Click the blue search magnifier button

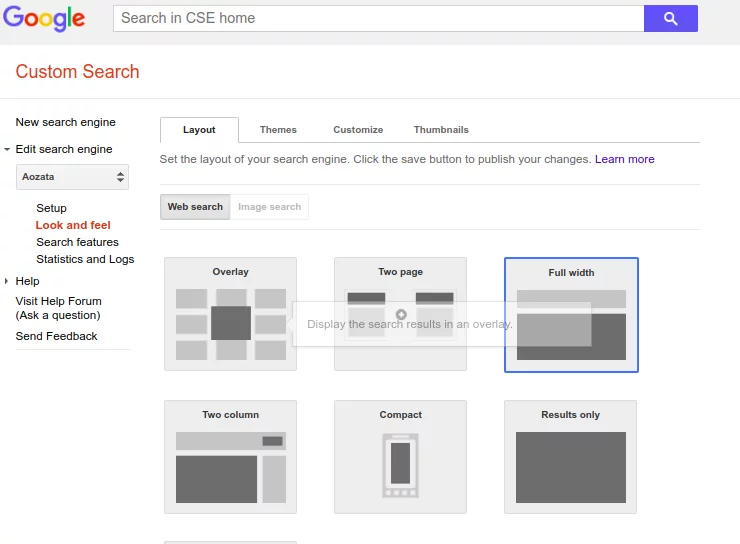tap(670, 18)
